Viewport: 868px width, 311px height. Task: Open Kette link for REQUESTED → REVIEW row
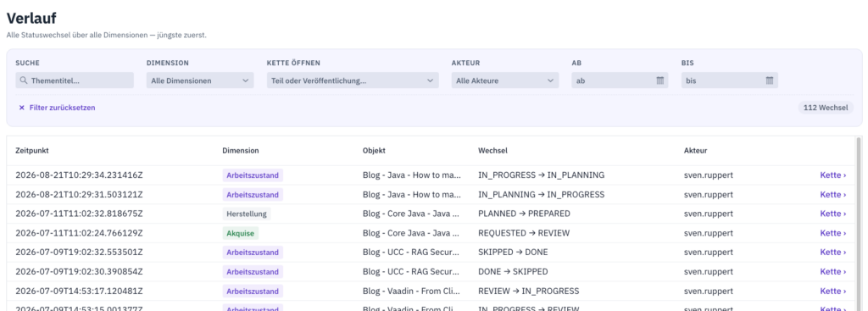833,233
